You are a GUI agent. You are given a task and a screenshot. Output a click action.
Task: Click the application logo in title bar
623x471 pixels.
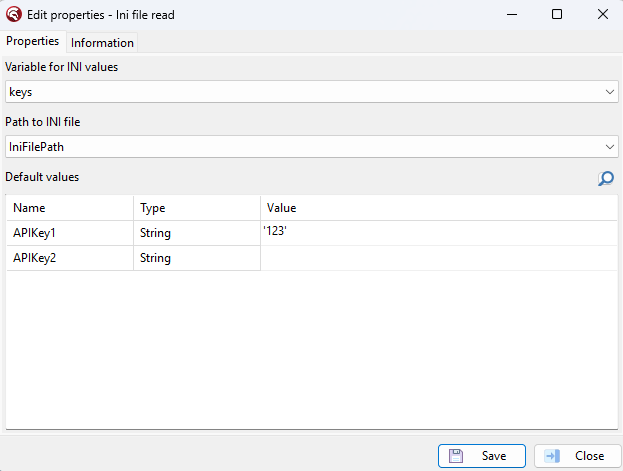[14, 15]
